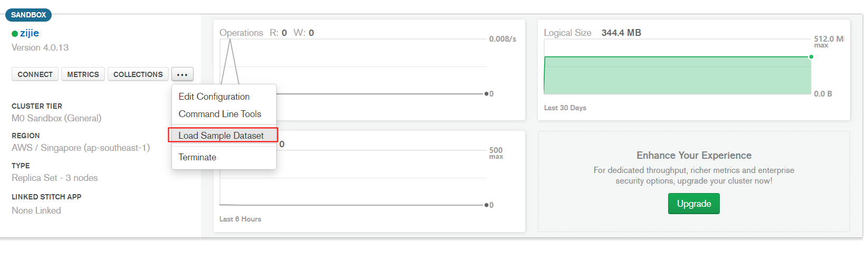The image size is (868, 259).
Task: Choose Command Line Tools menu entry
Action: (x=220, y=114)
